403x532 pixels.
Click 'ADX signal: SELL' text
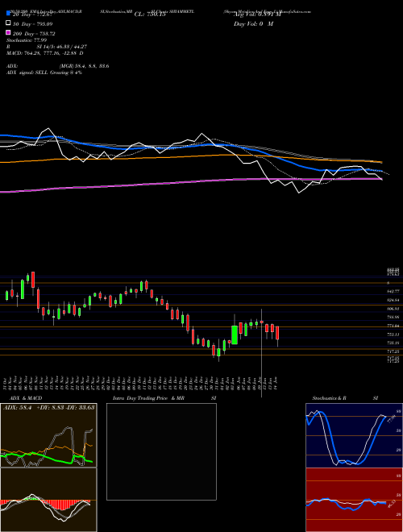(x=27, y=73)
